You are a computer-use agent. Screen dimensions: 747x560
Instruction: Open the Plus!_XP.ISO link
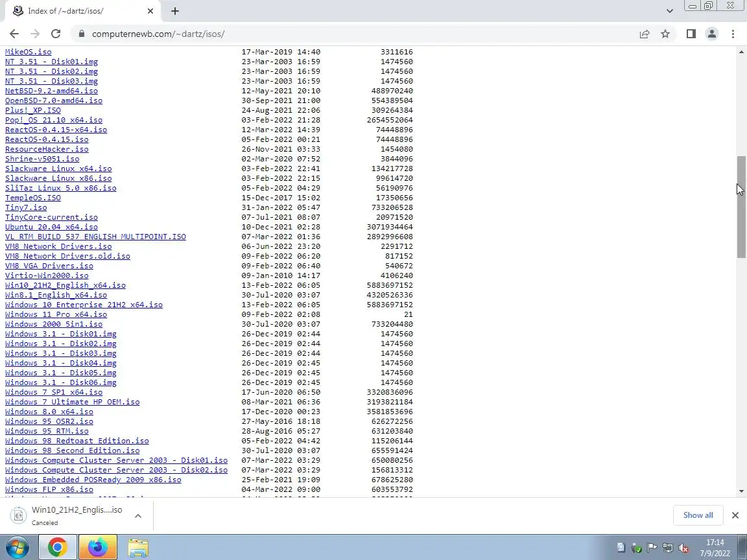click(x=33, y=110)
